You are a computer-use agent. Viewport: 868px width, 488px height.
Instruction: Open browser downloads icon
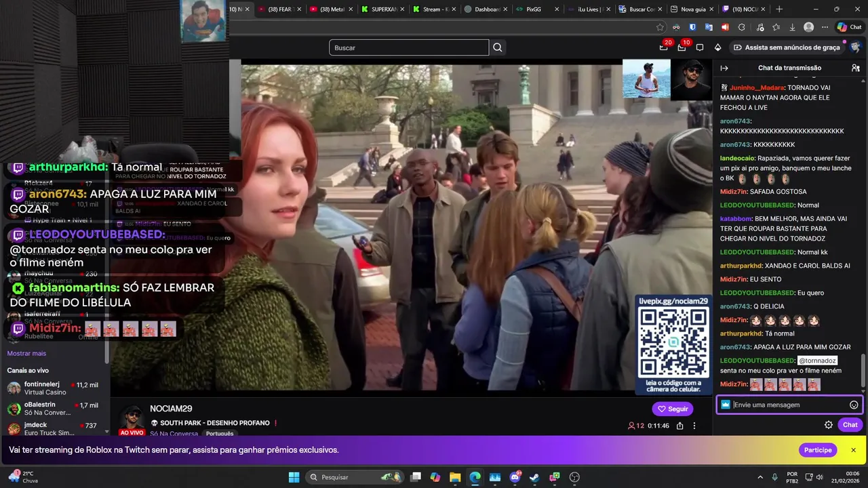[x=792, y=27]
